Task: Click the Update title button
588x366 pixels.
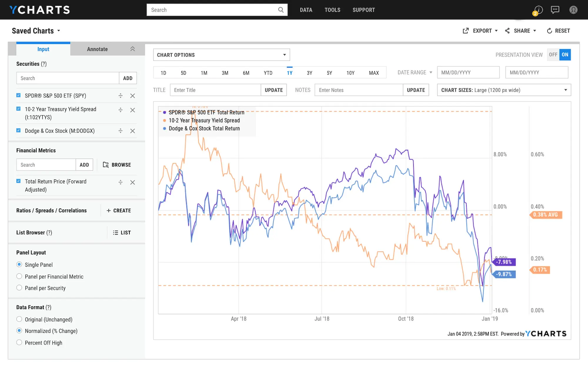Action: click(273, 90)
